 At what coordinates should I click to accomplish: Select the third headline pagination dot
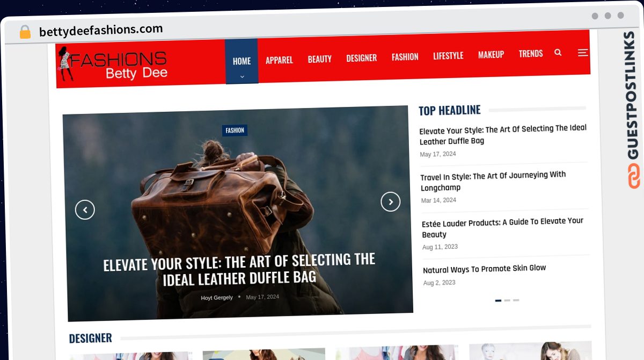516,300
